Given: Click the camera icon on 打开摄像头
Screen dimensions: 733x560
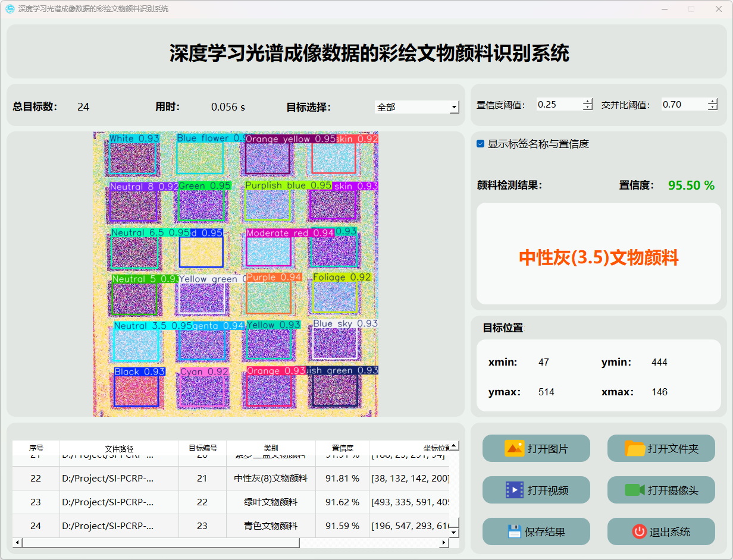Looking at the screenshot, I should (x=635, y=490).
